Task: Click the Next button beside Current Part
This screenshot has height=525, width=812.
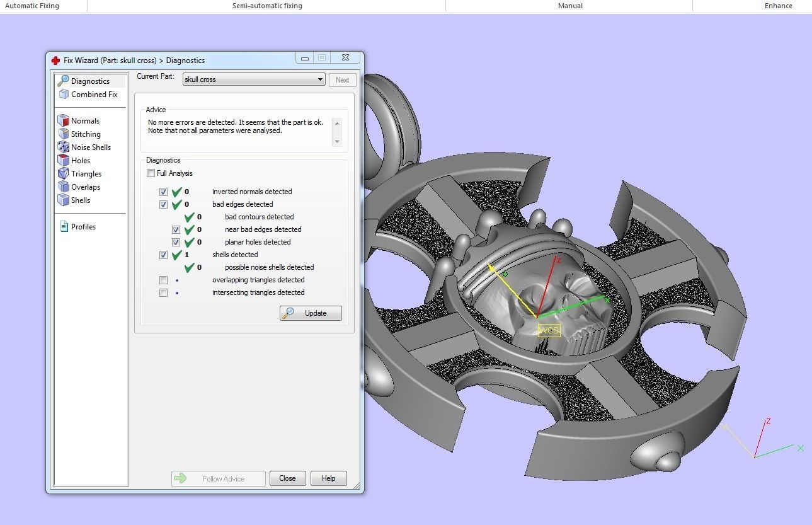Action: [342, 80]
